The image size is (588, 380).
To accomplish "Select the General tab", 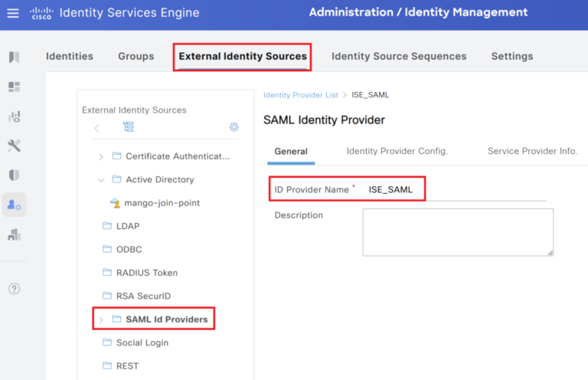I will (x=291, y=151).
